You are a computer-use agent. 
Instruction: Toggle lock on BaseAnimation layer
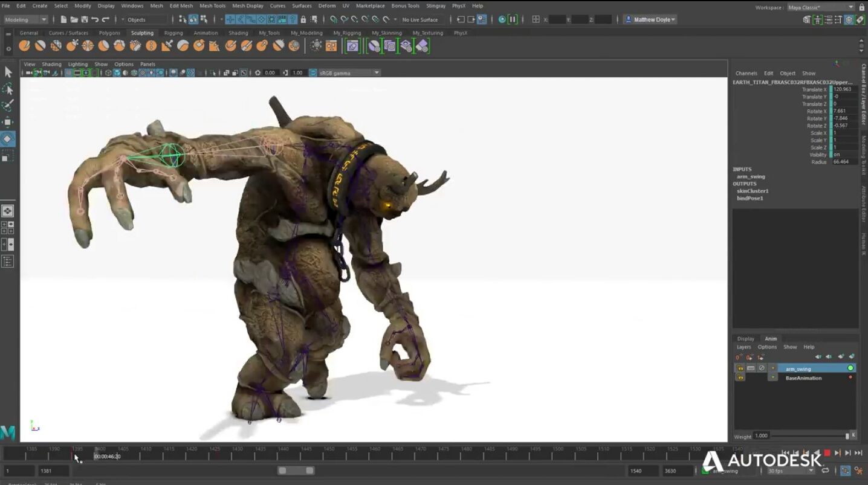(x=740, y=378)
